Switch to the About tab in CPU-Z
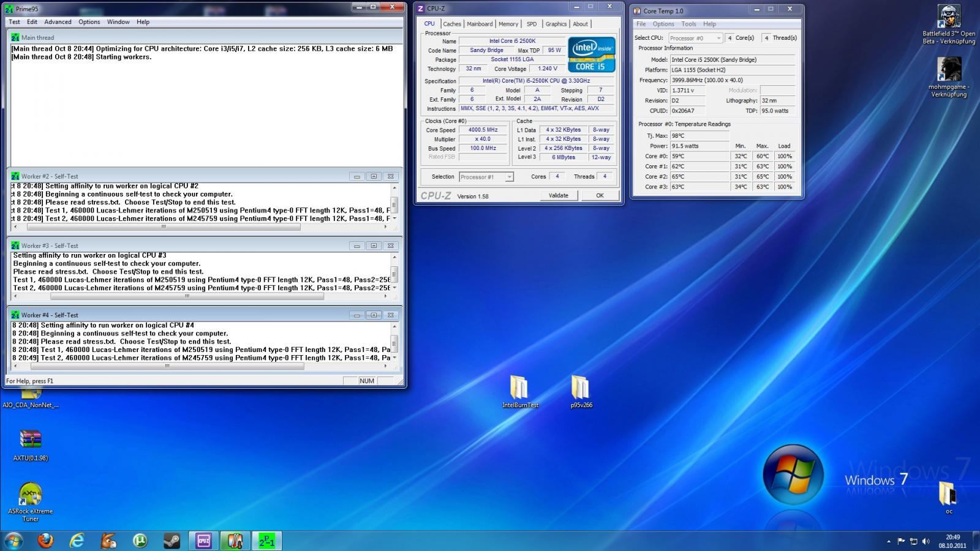Image resolution: width=980 pixels, height=551 pixels. click(581, 24)
